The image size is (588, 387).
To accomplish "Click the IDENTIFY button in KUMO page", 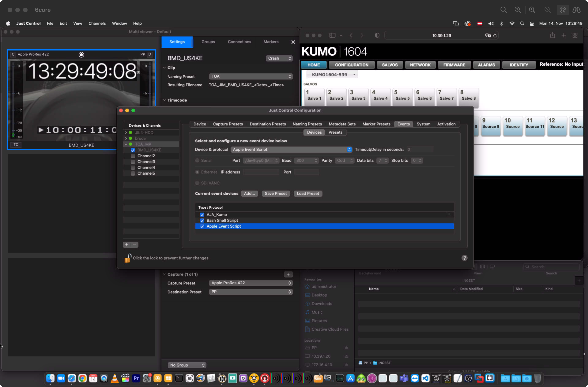I will coord(519,65).
